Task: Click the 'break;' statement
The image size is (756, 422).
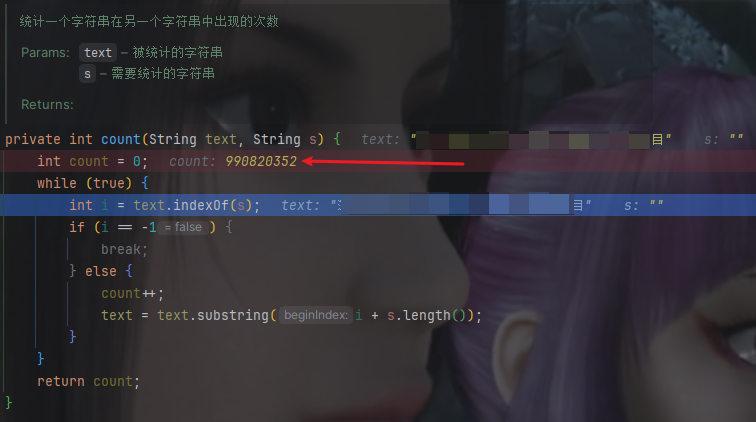Action: pyautogui.click(x=124, y=249)
